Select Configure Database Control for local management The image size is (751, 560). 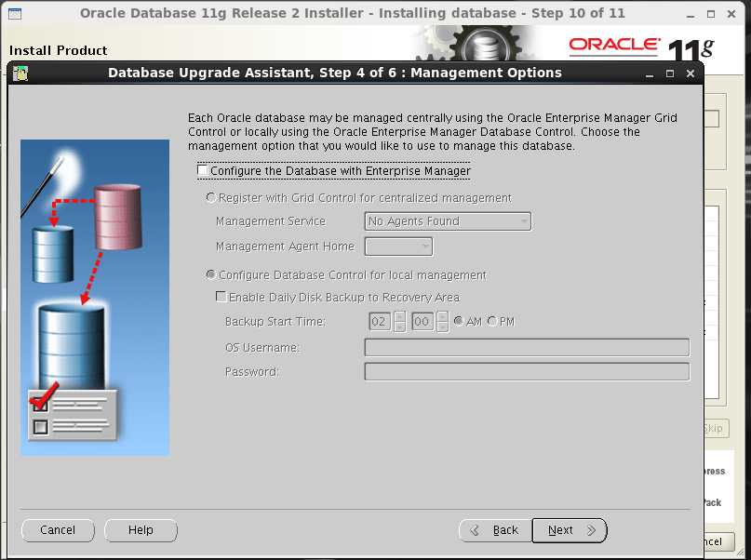[210, 273]
